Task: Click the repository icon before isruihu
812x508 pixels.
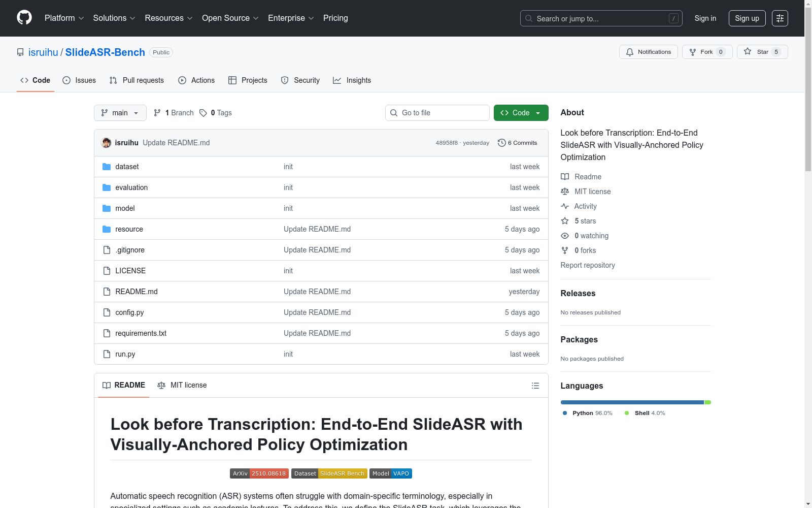Action: pos(20,52)
